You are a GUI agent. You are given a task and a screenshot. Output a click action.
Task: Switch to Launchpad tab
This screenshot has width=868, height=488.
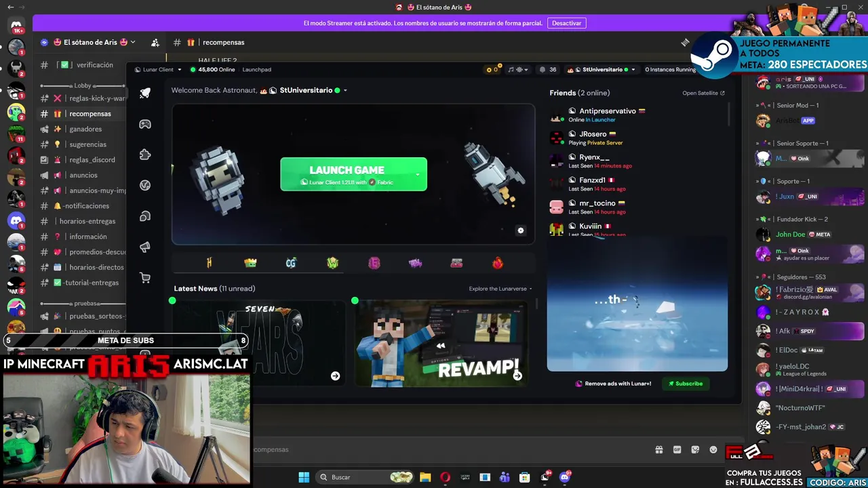[257, 69]
